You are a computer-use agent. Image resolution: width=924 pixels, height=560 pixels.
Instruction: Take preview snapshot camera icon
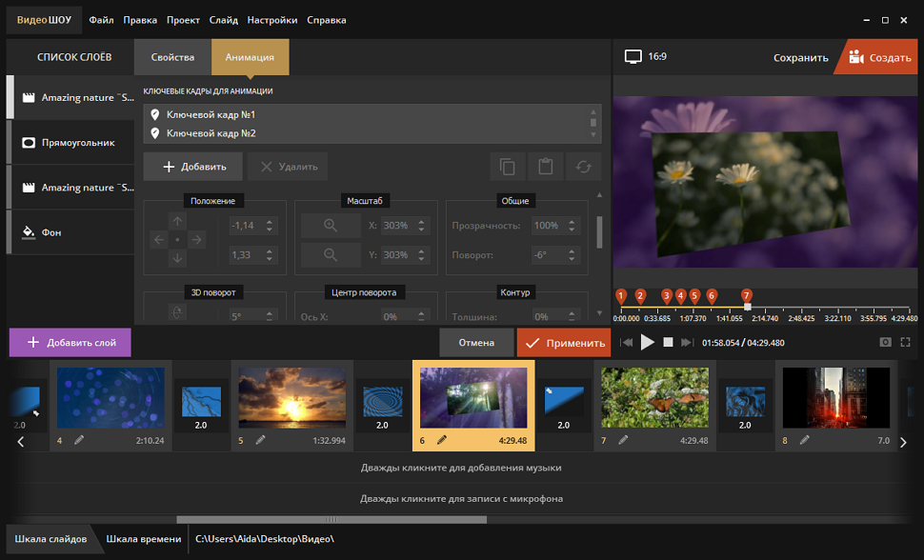point(885,342)
